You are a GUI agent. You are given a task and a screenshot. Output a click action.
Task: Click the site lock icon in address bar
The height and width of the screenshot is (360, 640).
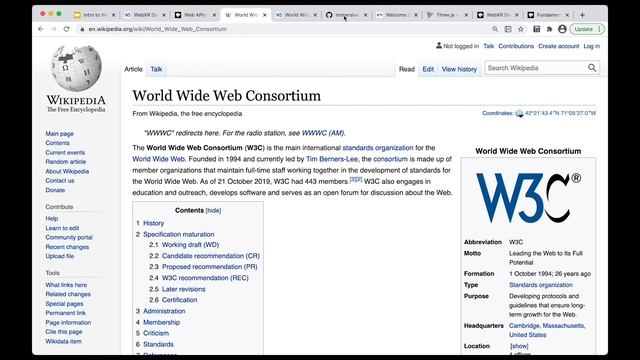pos(82,29)
